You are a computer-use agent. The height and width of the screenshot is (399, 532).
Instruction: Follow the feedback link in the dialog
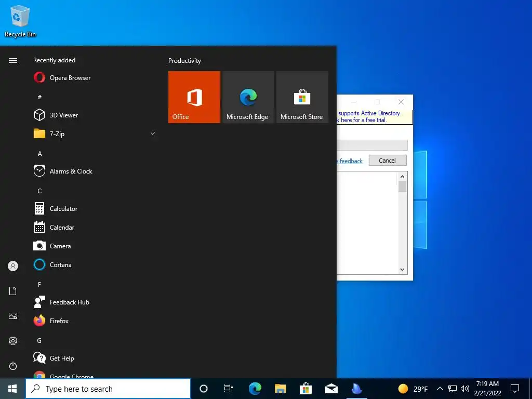350,161
